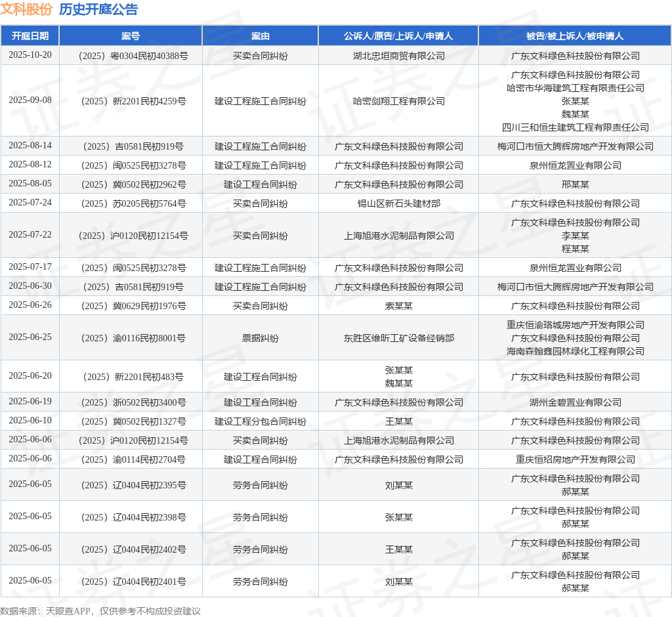Select the date cell 2025-09-08

click(x=30, y=100)
